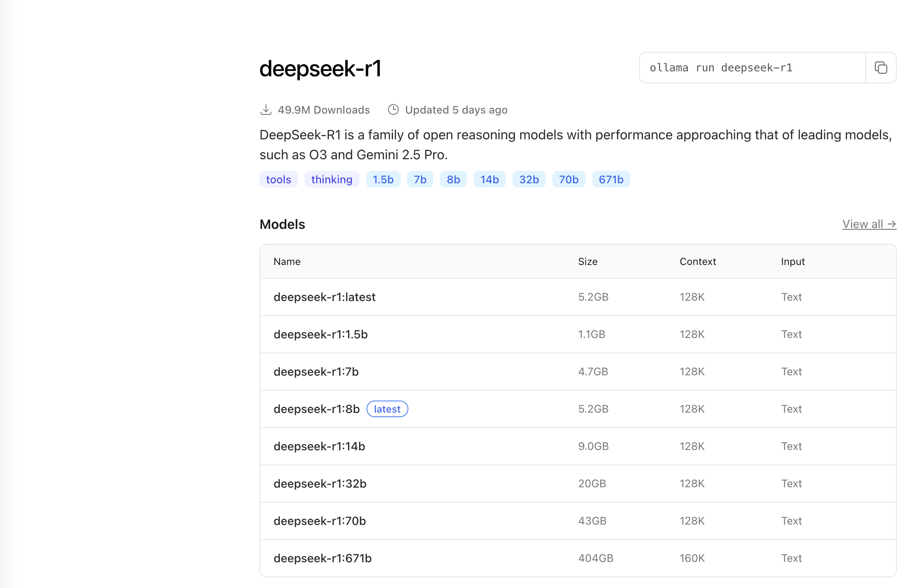
Task: Click the ollama run deepseek-r1 command field
Action: pos(752,68)
